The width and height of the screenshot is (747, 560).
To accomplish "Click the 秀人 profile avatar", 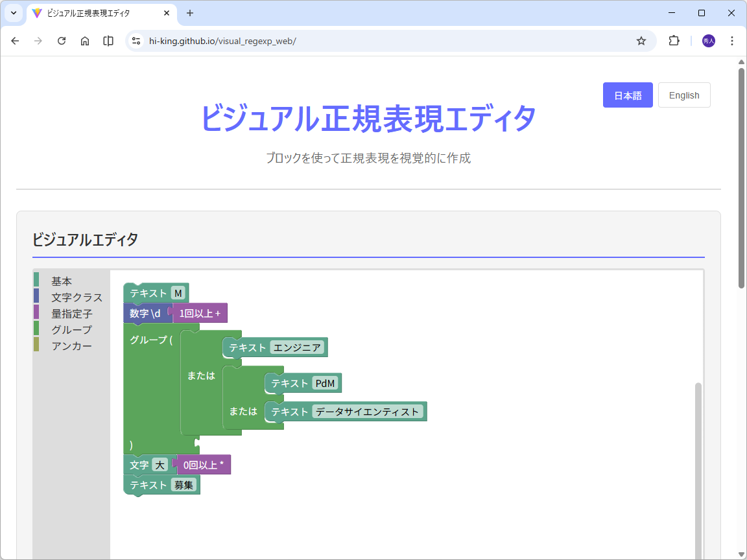I will pos(708,40).
